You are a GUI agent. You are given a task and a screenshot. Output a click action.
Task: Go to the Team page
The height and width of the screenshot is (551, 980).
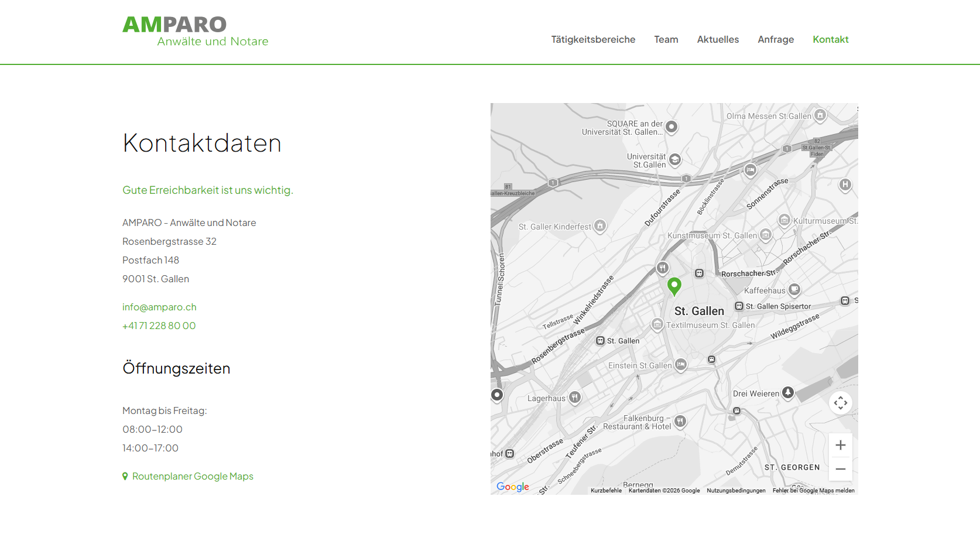666,39
